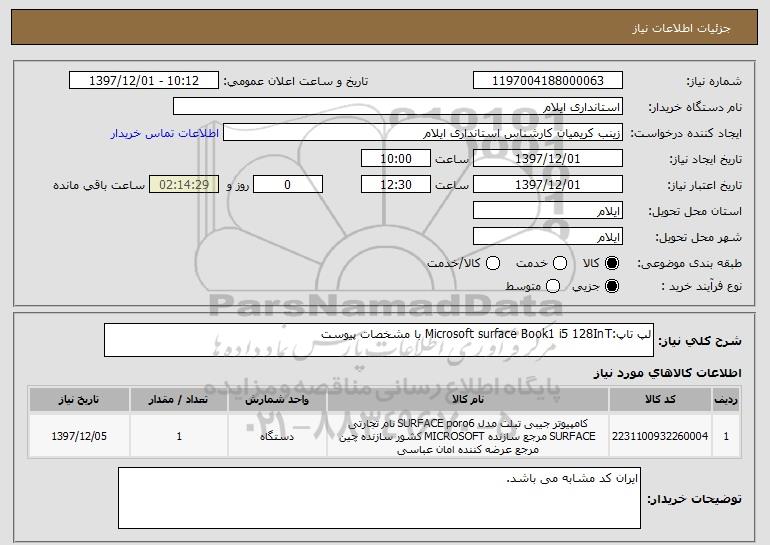Click the need number field 1197004188000063
The height and width of the screenshot is (545, 770).
(548, 81)
